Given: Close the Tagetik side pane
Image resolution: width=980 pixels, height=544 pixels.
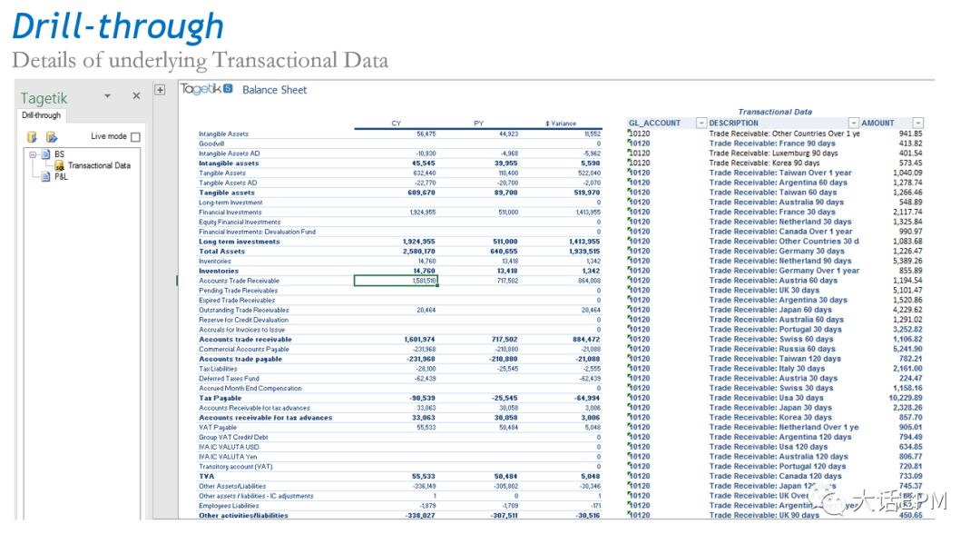Looking at the screenshot, I should [x=136, y=96].
